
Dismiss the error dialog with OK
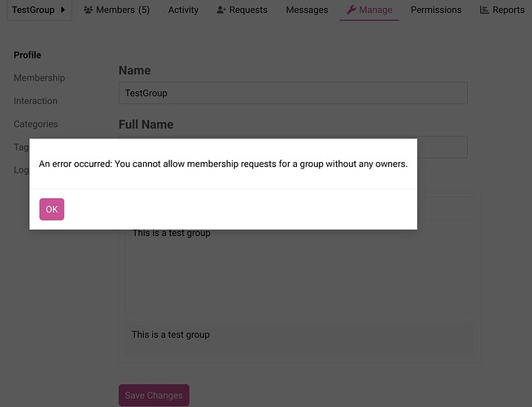(51, 209)
